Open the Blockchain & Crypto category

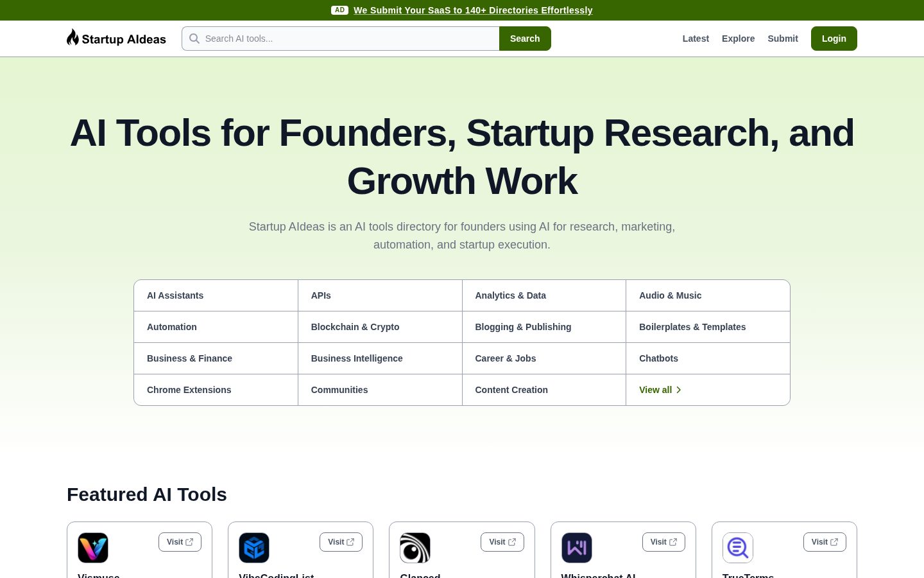[x=380, y=327]
